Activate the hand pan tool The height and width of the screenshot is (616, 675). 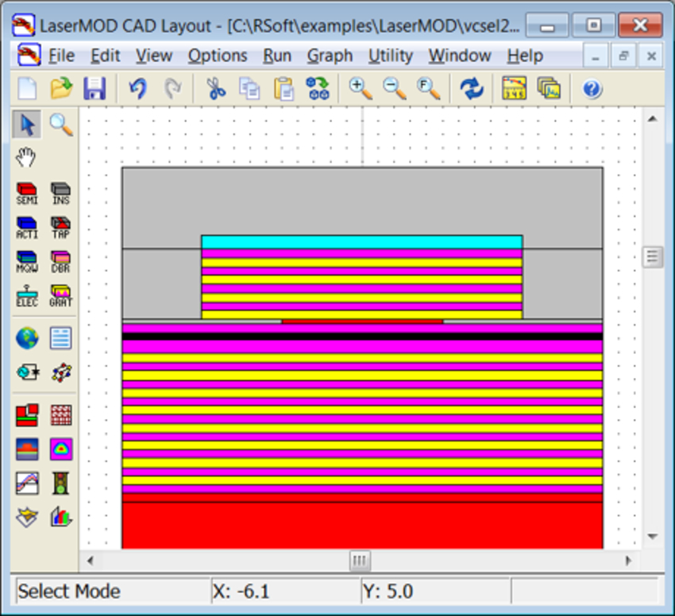(25, 156)
